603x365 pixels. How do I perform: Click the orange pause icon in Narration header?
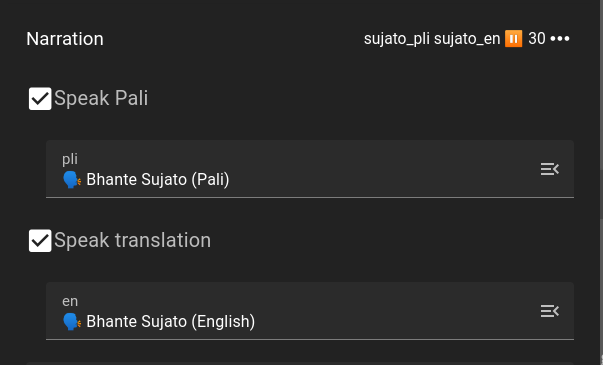[513, 39]
